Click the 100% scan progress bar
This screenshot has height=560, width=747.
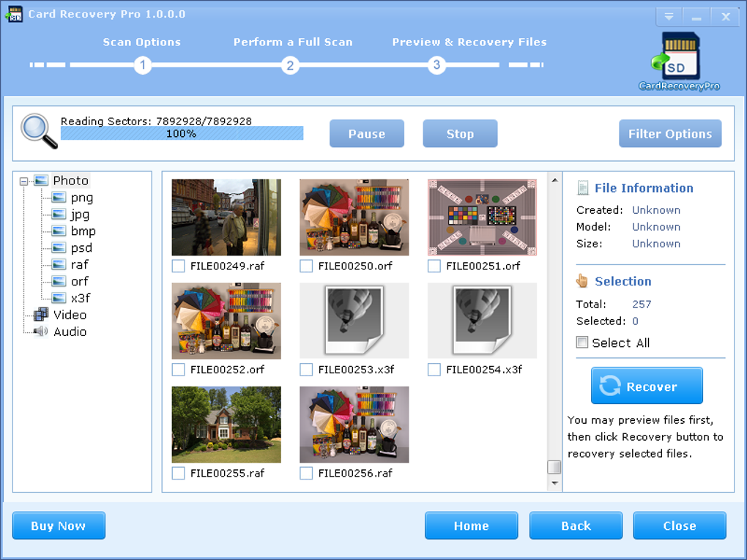pos(182,133)
